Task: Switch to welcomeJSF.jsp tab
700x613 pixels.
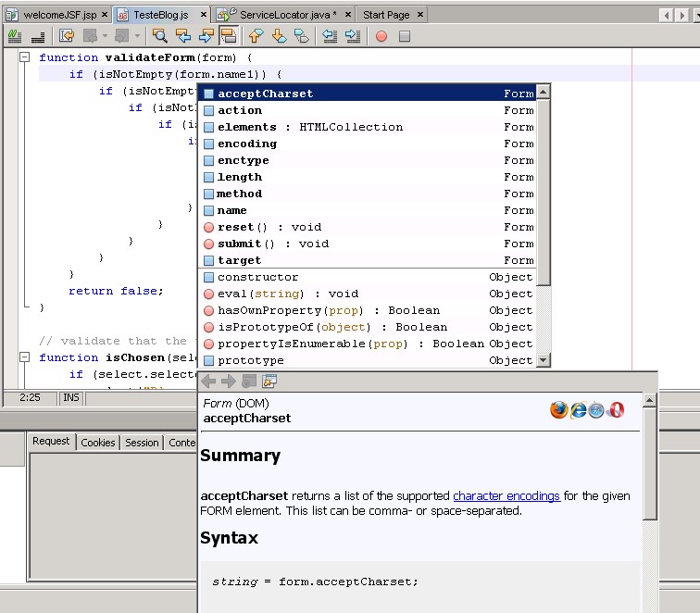Action: (60, 15)
